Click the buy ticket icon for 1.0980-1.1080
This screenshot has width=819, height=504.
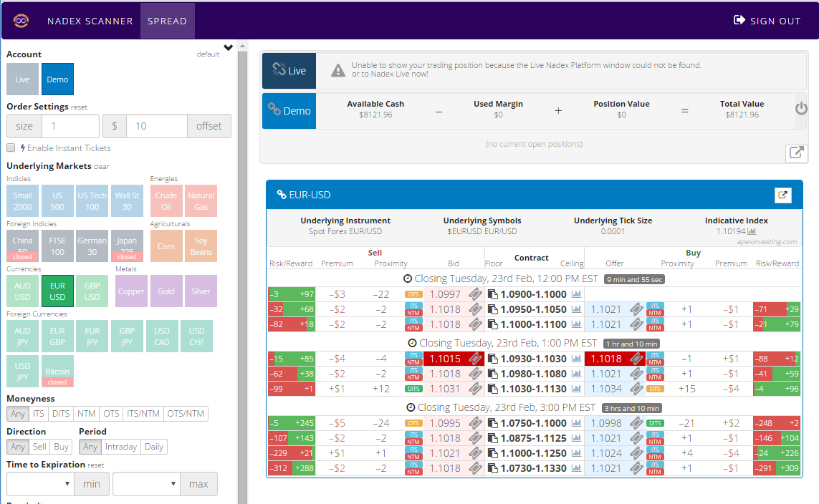pyautogui.click(x=636, y=374)
